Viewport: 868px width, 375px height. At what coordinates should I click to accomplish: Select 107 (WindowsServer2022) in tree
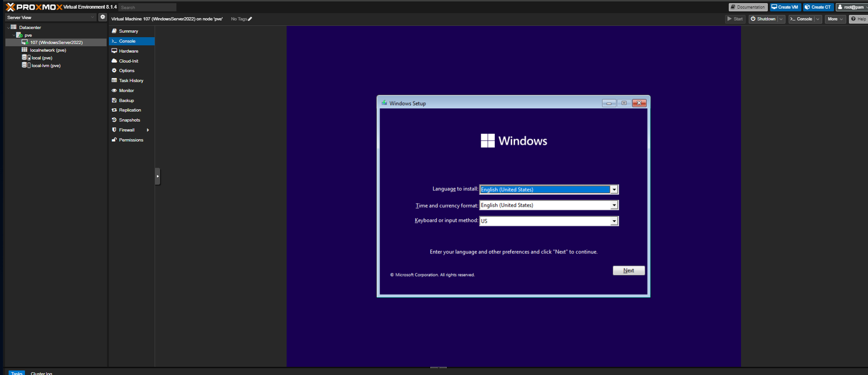pos(56,42)
